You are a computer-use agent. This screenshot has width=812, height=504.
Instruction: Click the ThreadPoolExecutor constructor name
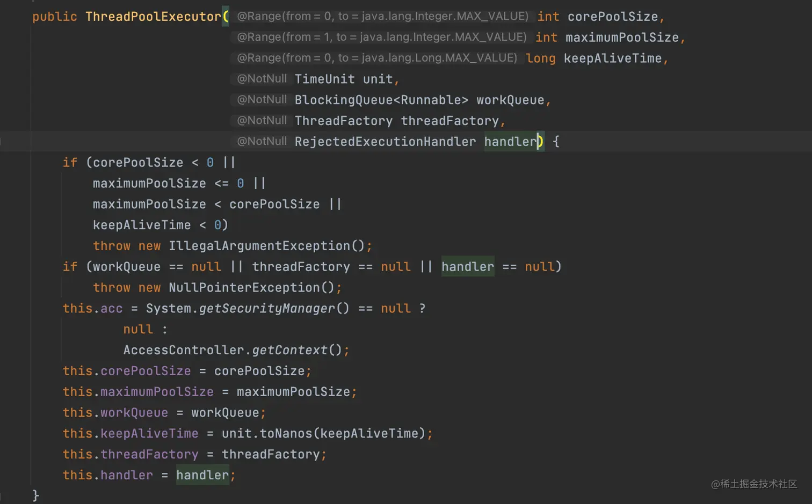point(153,17)
